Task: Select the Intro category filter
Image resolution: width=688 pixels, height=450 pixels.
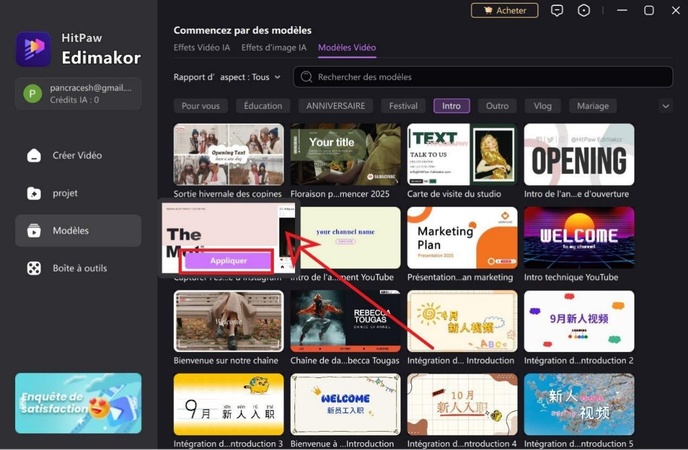Action: point(451,106)
